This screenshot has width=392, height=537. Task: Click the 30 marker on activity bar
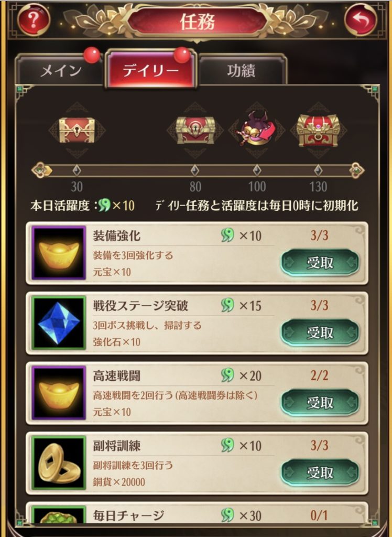77,170
